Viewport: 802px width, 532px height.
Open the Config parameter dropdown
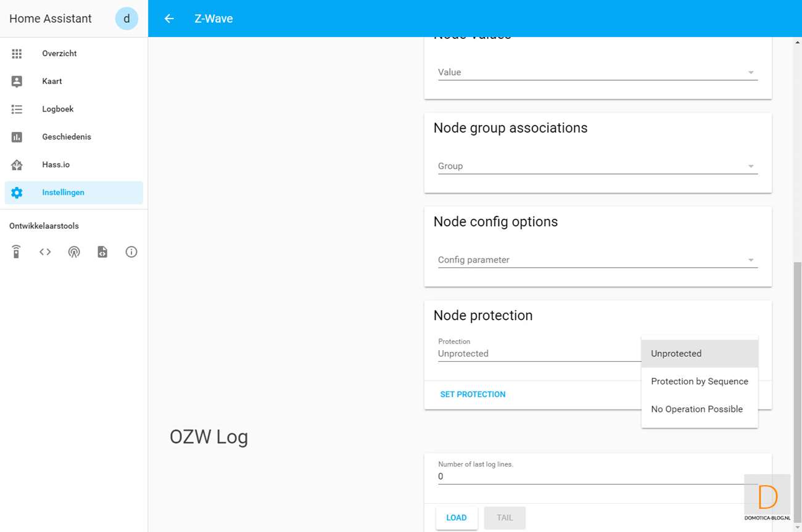tap(597, 260)
